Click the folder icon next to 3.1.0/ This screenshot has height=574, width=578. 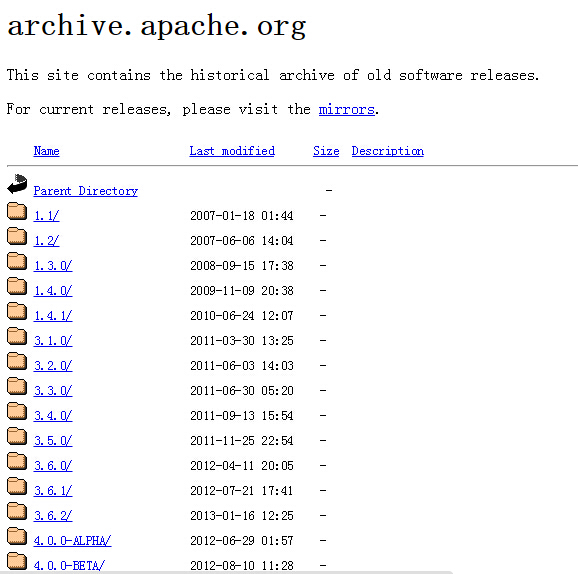point(17,336)
